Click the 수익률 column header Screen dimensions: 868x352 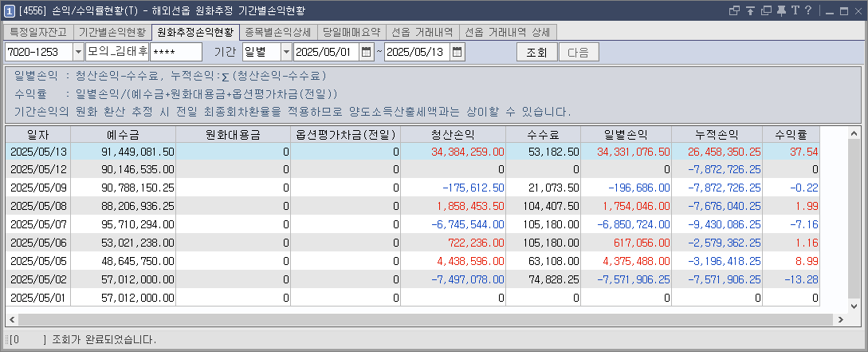point(791,135)
